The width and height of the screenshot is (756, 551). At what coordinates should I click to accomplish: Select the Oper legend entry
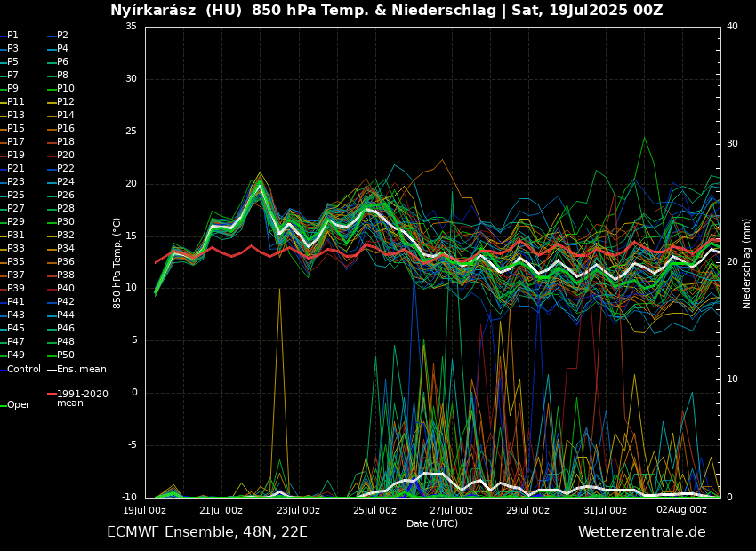tap(19, 405)
